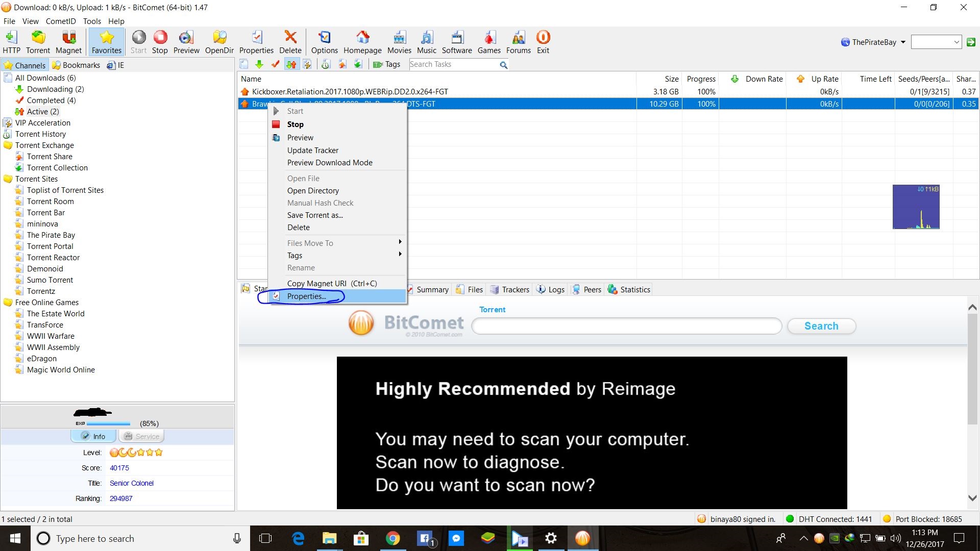Select Update Tracker from context menu
The height and width of the screenshot is (551, 980).
click(337, 151)
